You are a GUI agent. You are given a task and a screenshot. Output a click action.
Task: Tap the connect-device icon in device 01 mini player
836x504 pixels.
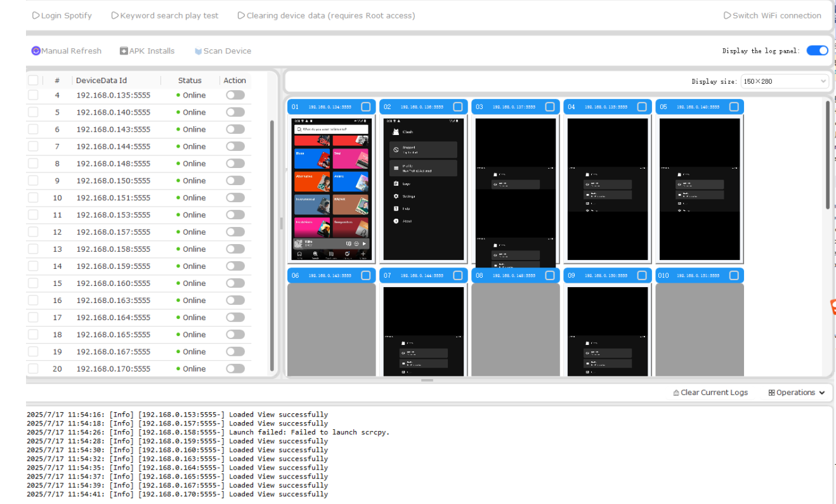(x=349, y=243)
